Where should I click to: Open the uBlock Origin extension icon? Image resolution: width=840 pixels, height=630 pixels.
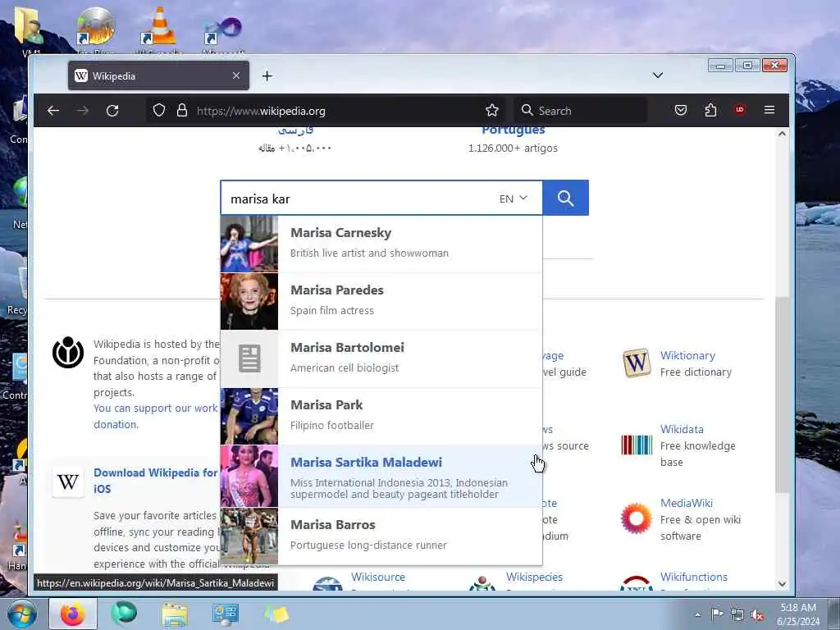[x=740, y=110]
